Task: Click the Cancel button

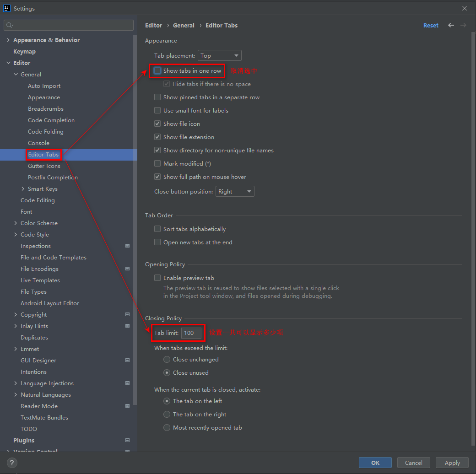Action: 413,463
